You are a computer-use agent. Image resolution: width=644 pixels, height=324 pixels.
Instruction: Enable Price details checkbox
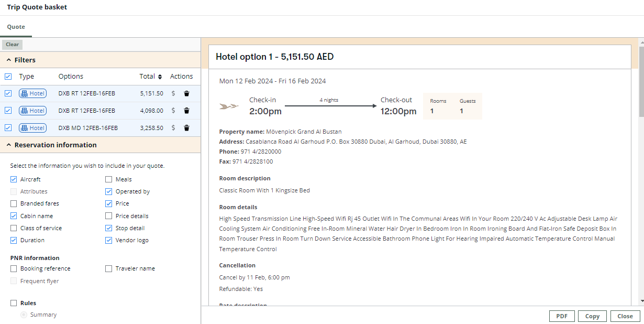109,216
